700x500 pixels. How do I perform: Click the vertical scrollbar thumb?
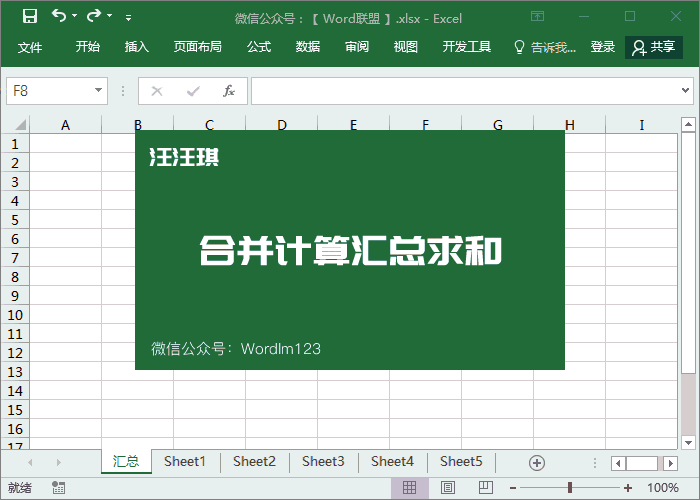688,253
